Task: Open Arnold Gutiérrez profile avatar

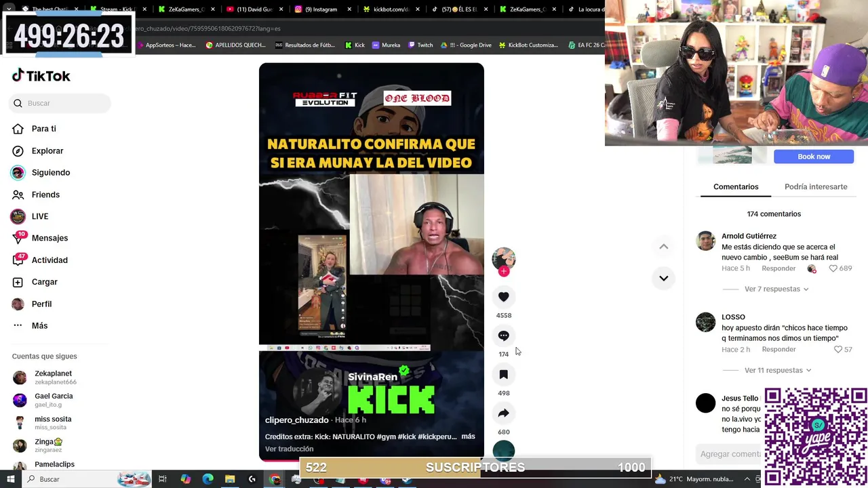Action: pyautogui.click(x=706, y=241)
